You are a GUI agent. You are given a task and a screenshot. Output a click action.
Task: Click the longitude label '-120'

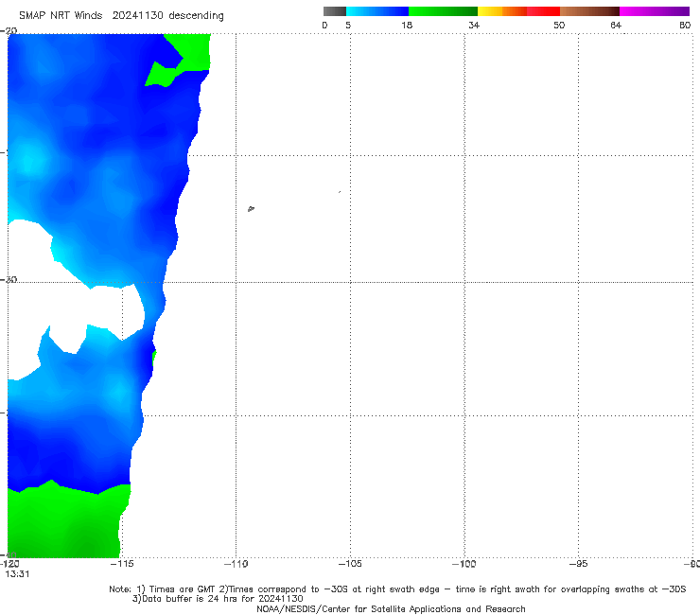[x=9, y=564]
